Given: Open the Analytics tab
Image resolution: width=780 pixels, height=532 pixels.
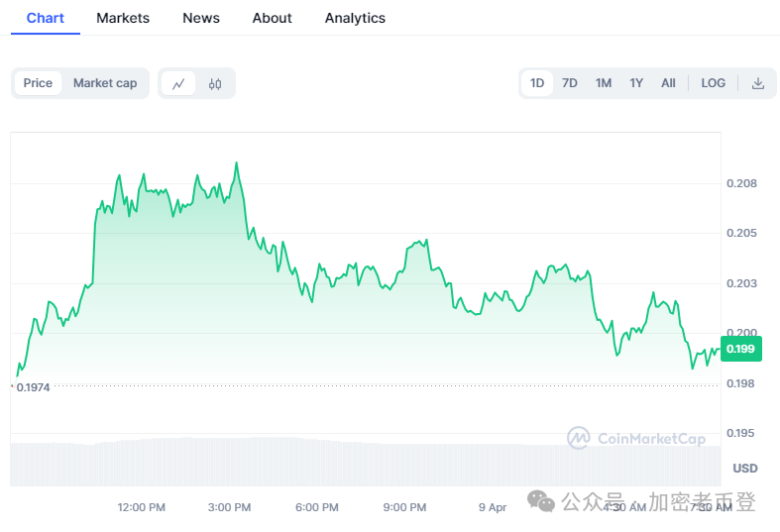Looking at the screenshot, I should click(355, 18).
